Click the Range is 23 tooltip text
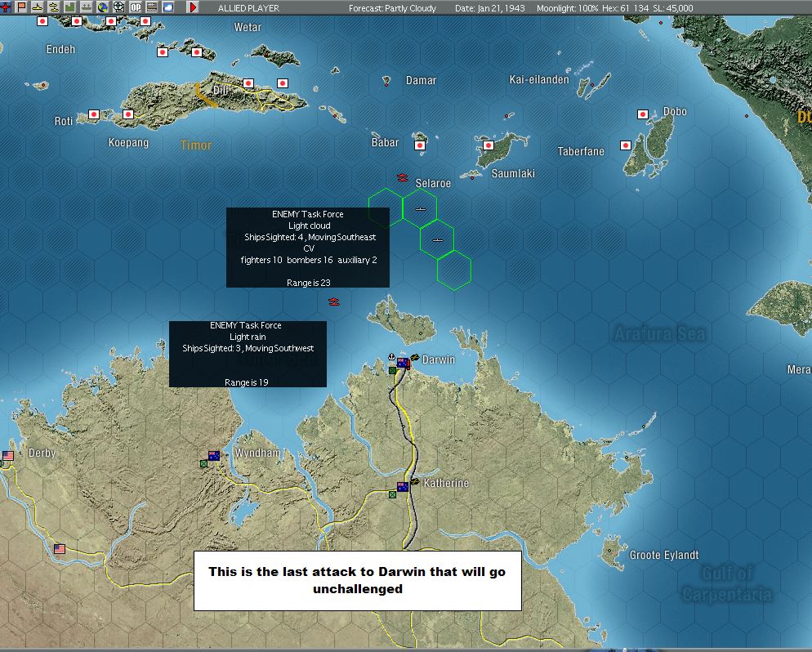This screenshot has width=812, height=652. coord(308,283)
